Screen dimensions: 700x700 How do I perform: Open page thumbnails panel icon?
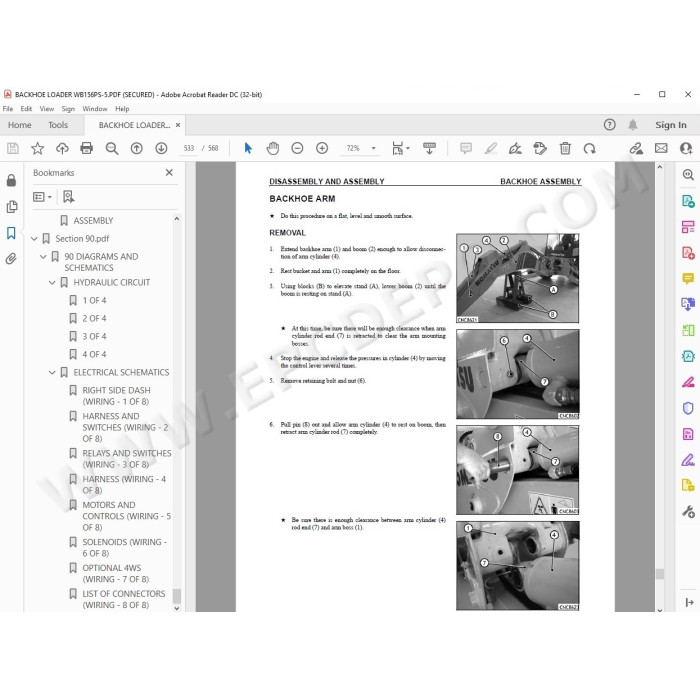12,206
